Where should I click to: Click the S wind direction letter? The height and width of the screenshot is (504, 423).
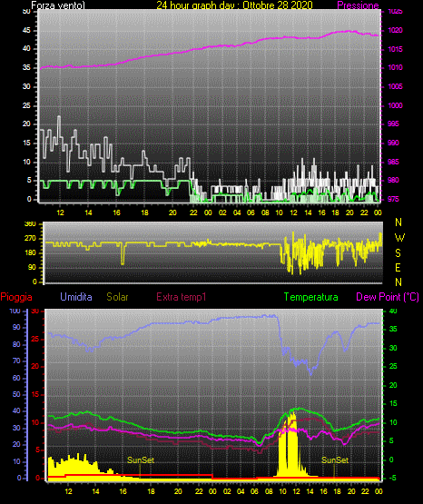[398, 253]
